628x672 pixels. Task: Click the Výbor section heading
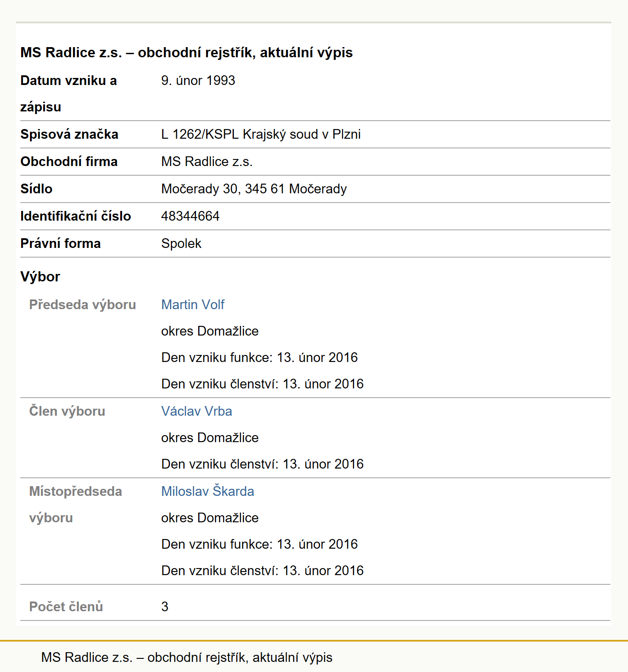coord(40,276)
